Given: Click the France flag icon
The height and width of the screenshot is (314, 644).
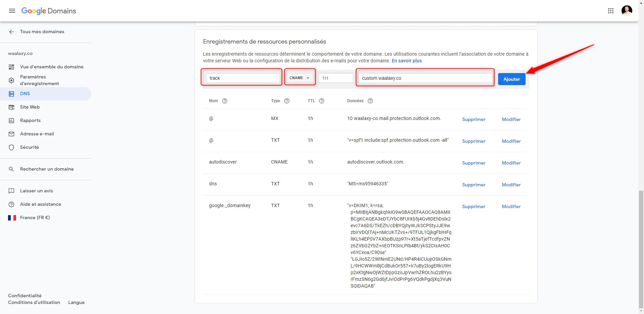Looking at the screenshot, I should click(x=12, y=218).
